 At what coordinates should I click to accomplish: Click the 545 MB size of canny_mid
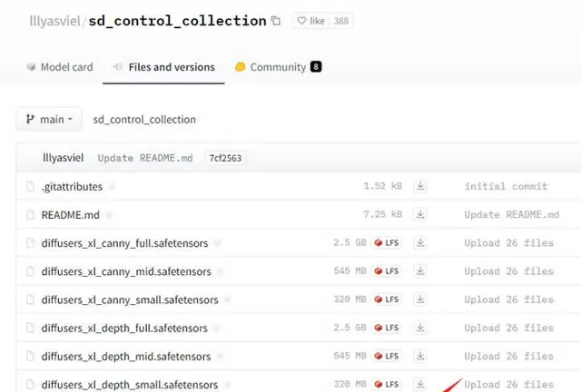pyautogui.click(x=350, y=270)
